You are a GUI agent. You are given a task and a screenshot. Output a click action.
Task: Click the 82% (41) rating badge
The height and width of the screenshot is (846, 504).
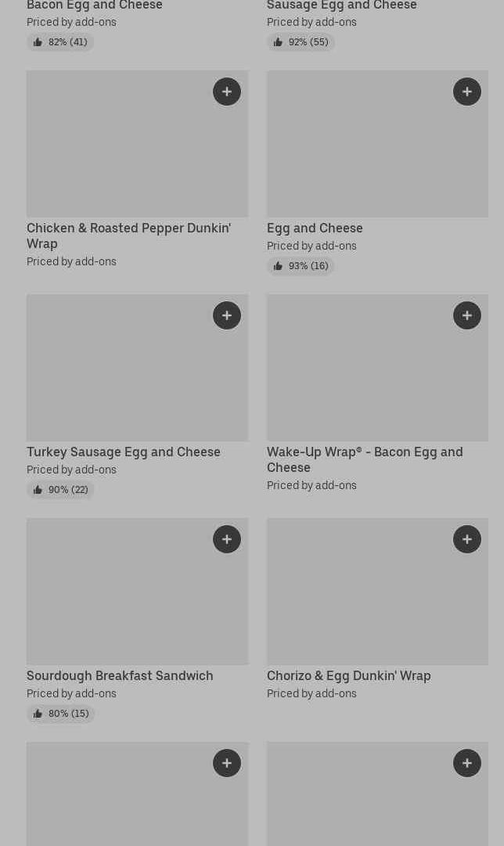tap(60, 42)
